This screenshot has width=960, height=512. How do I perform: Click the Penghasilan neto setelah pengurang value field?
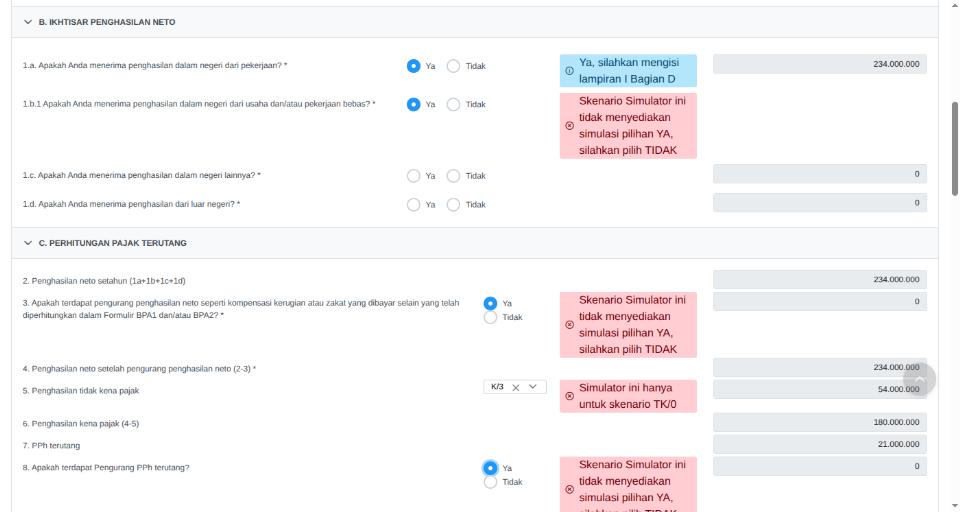click(x=820, y=367)
